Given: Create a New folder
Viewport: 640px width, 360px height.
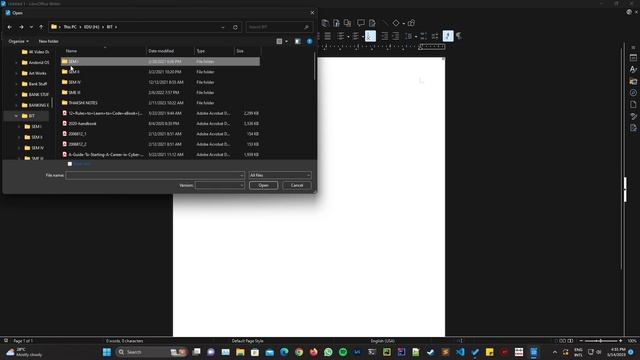Looking at the screenshot, I should 48,41.
